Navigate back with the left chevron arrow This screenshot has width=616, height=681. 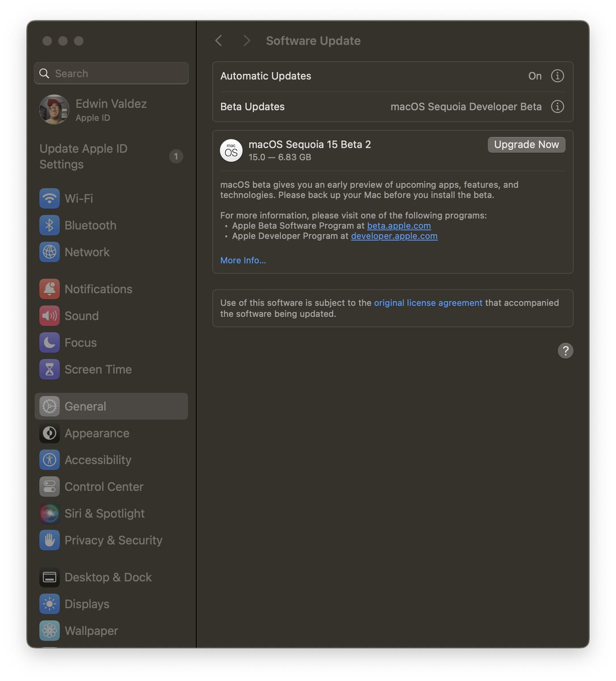coord(218,40)
